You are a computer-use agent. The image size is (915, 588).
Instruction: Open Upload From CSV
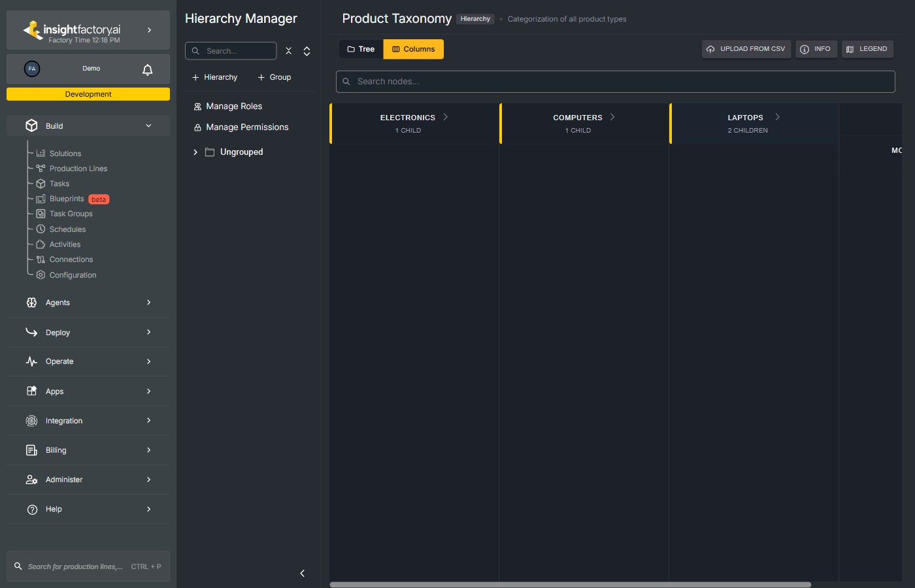click(746, 49)
